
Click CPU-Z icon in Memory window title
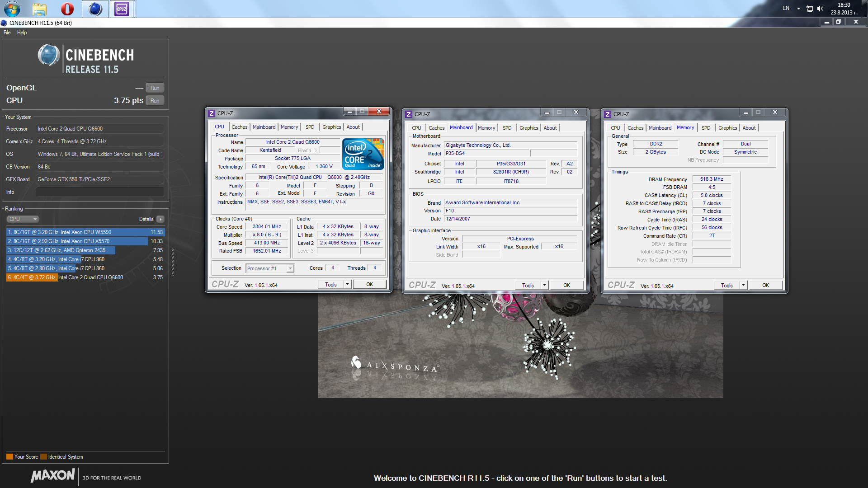[x=608, y=114]
